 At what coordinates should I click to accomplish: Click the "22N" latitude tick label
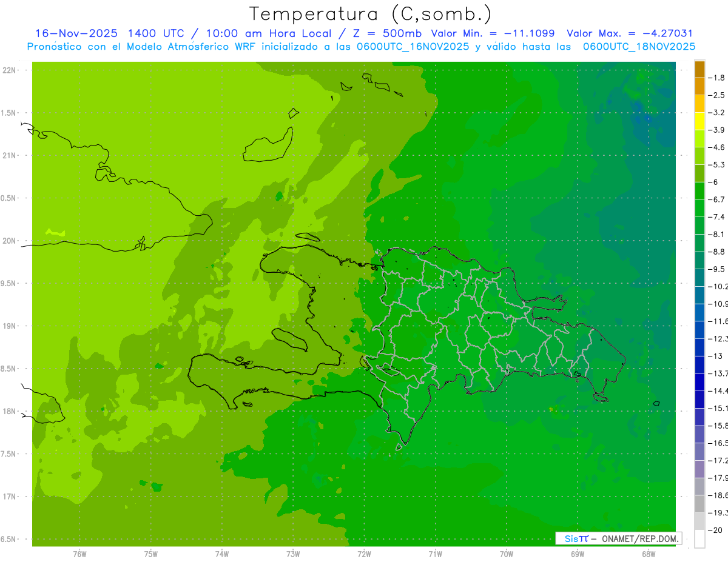(8, 70)
